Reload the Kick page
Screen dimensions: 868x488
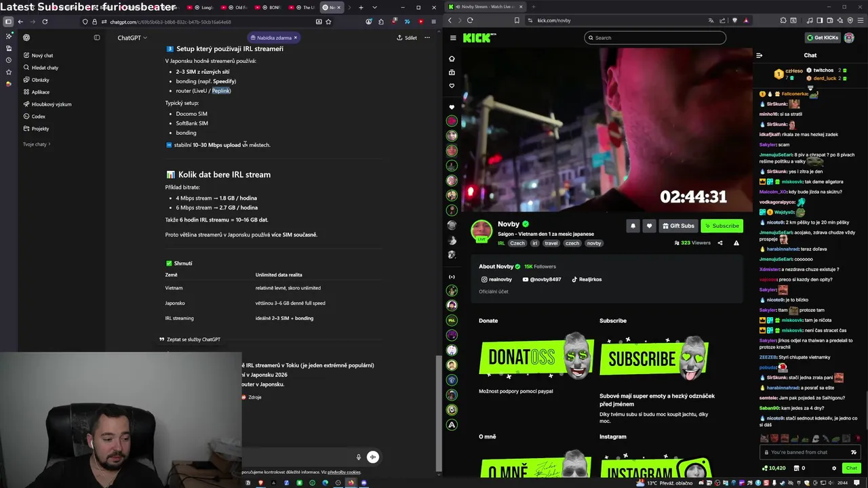coord(470,20)
